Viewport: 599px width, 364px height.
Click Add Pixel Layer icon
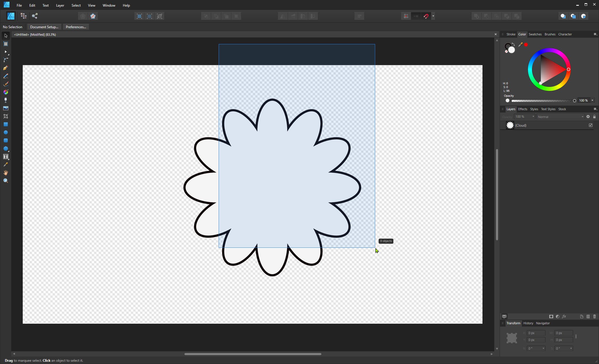588,317
